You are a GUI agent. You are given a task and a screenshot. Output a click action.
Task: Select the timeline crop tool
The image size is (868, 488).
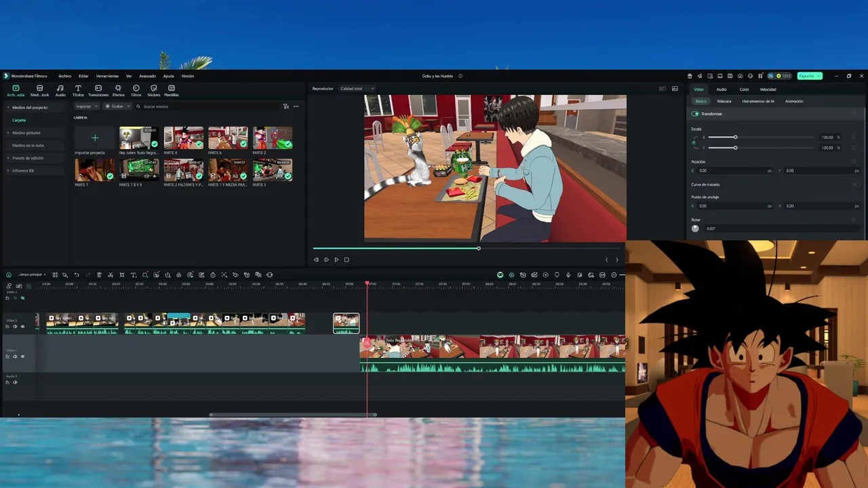click(122, 274)
